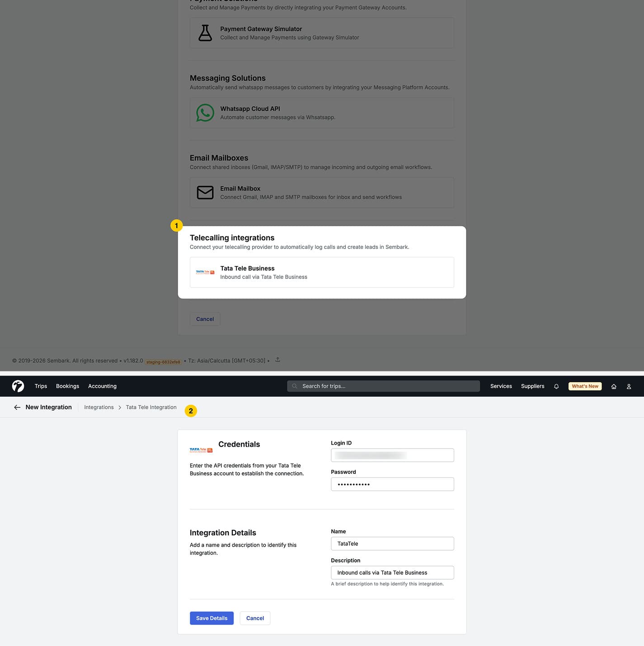Choose the Tata Tele Business integration
The width and height of the screenshot is (644, 646).
(322, 272)
